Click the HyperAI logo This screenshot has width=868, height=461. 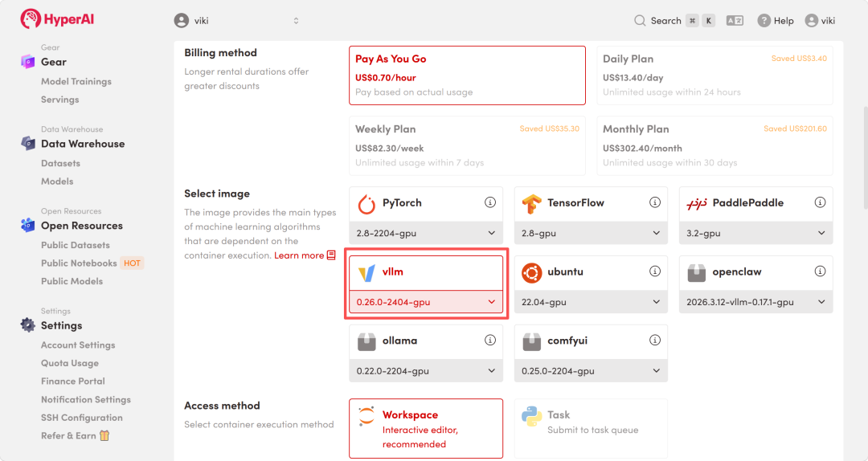(x=57, y=18)
